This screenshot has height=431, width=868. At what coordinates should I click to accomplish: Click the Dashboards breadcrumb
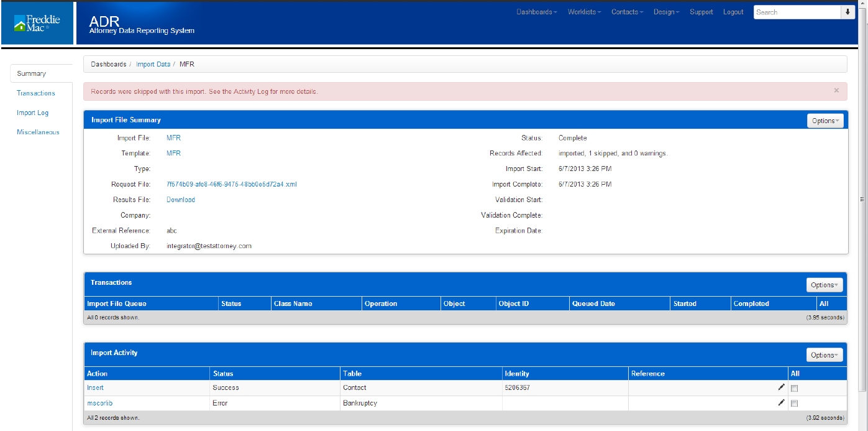109,64
